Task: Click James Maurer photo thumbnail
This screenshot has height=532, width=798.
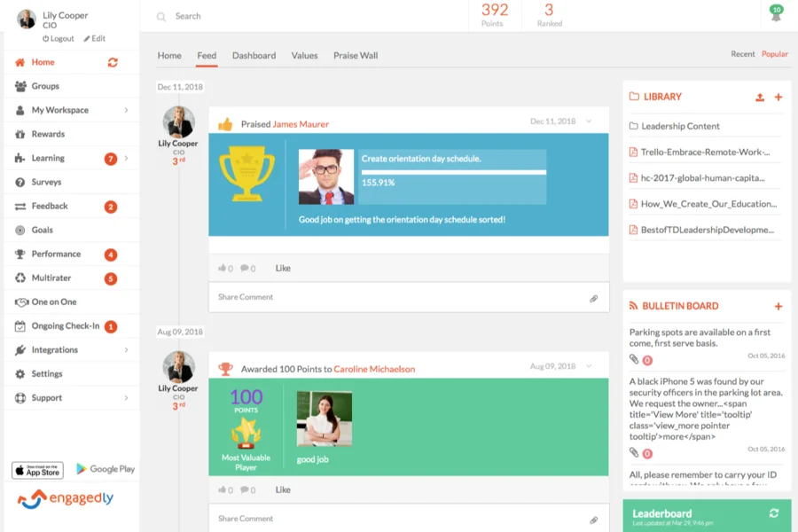Action: 326,176
